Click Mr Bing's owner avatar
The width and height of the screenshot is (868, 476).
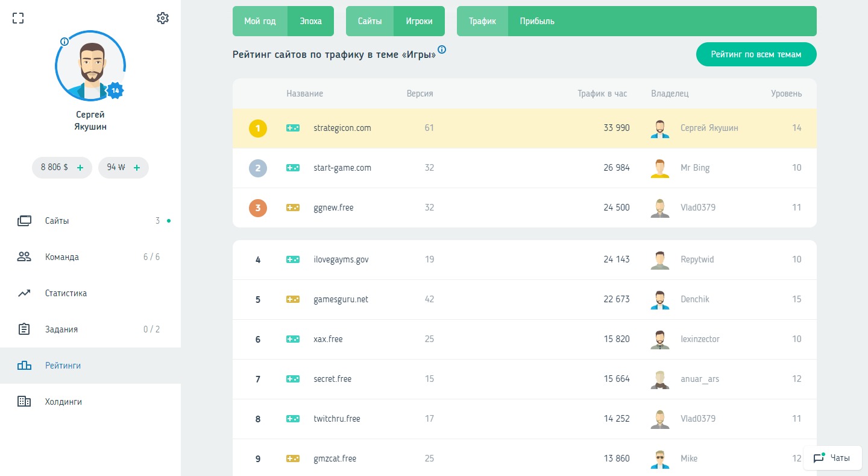pos(660,168)
